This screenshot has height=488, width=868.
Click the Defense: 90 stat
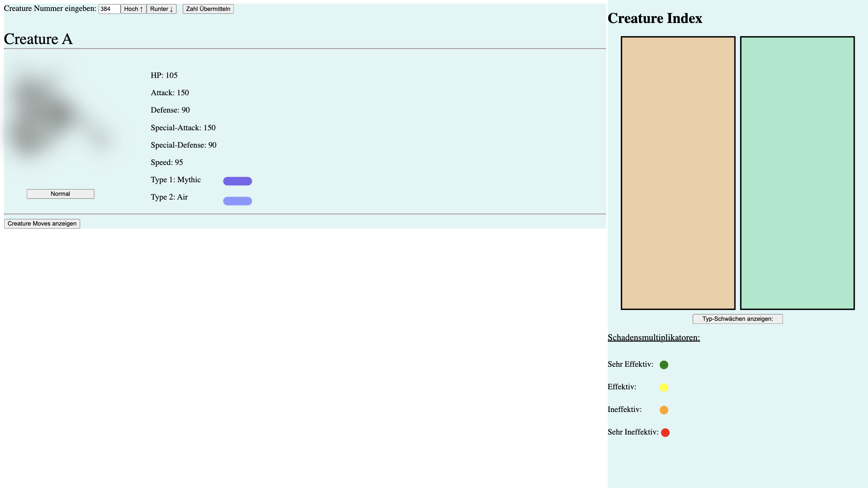pos(170,110)
